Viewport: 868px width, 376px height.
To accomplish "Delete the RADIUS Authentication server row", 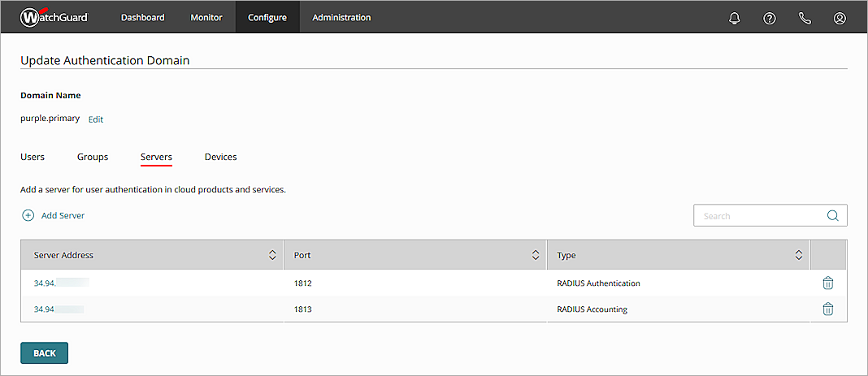I will pyautogui.click(x=827, y=283).
